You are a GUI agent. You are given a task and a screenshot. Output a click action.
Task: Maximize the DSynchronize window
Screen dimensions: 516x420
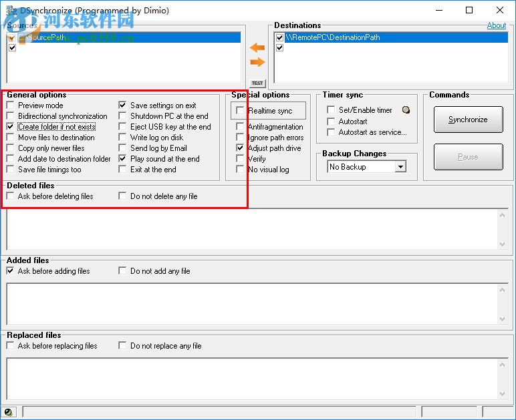(469, 10)
